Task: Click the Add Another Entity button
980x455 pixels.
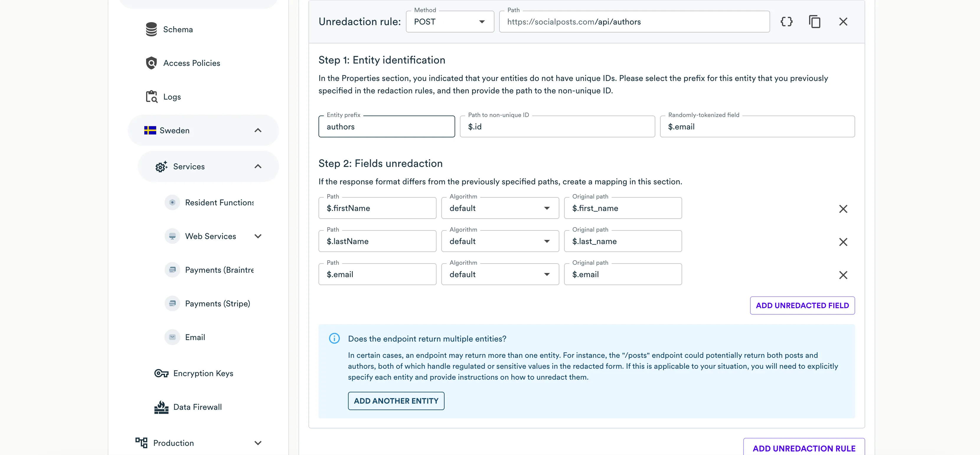Action: coord(396,401)
